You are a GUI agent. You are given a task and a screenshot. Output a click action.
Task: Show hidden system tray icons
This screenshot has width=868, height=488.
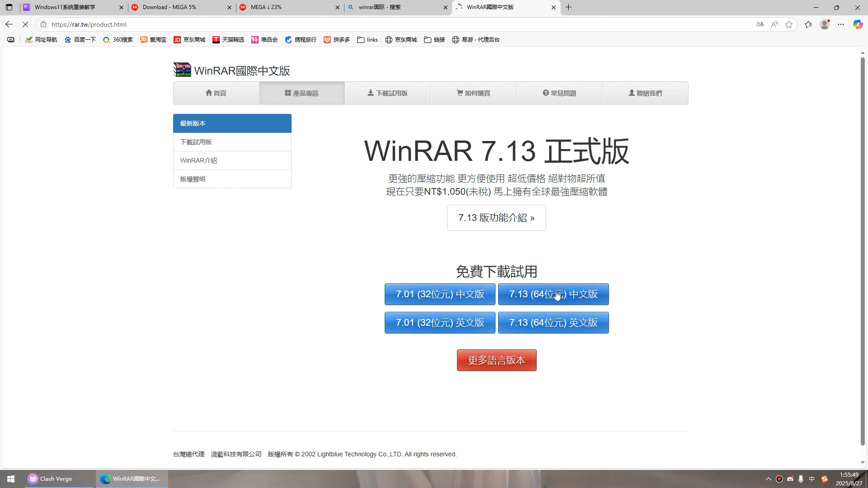tap(768, 479)
